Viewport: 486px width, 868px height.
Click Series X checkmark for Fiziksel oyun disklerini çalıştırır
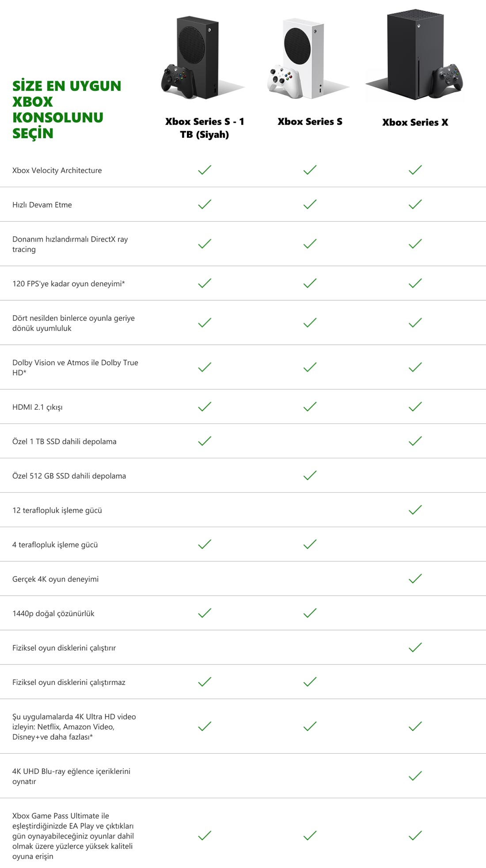point(415,647)
